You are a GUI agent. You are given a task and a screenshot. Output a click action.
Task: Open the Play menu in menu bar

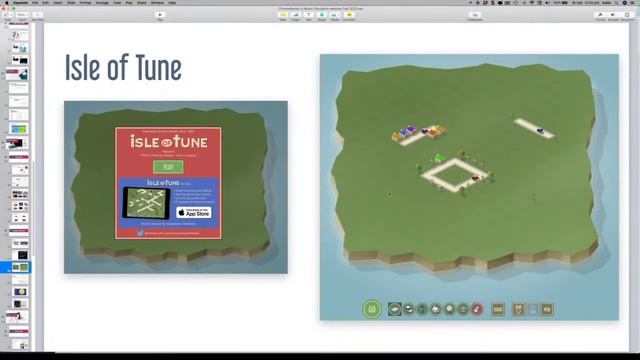pos(129,3)
